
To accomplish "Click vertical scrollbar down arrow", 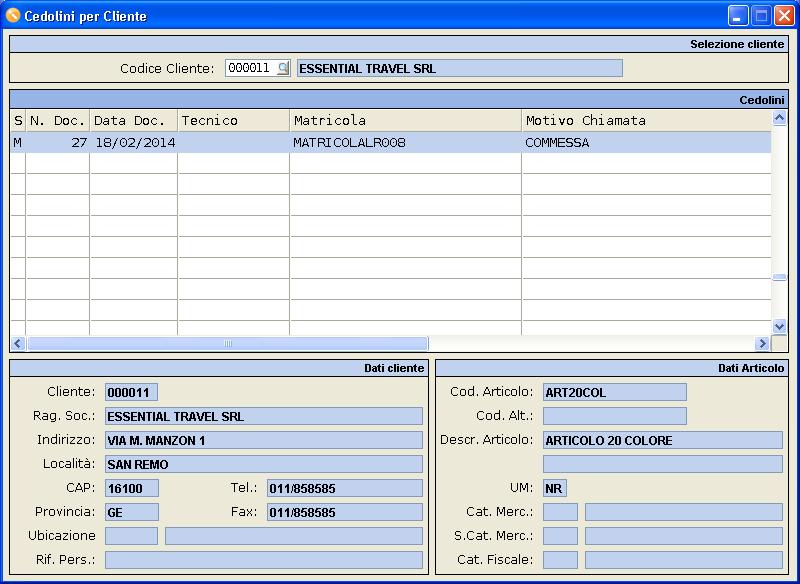I will (779, 326).
